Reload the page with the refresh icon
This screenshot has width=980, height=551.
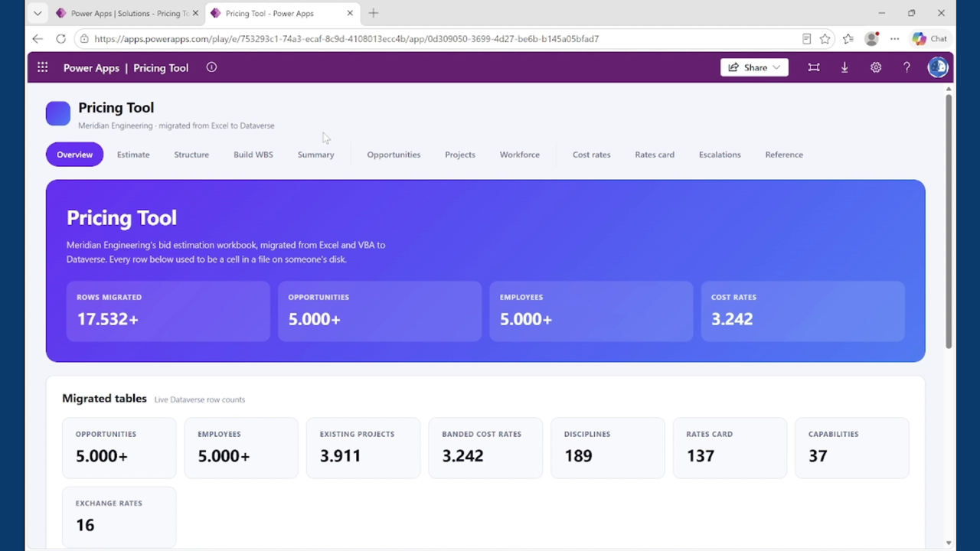pyautogui.click(x=60, y=38)
